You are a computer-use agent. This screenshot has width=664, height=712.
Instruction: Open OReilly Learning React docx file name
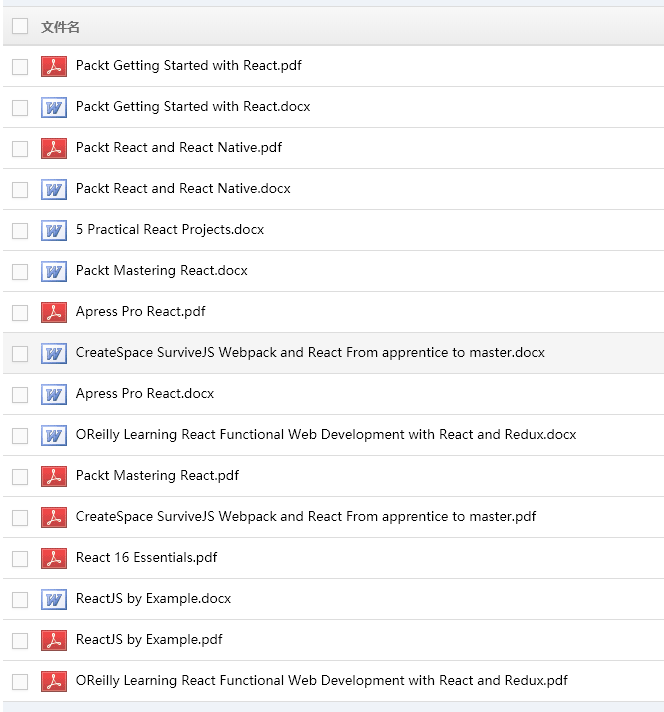(x=326, y=435)
